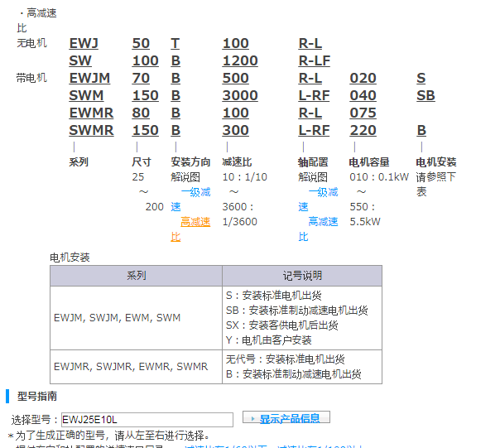Click the R-LF shaft configuration code

coord(315,60)
